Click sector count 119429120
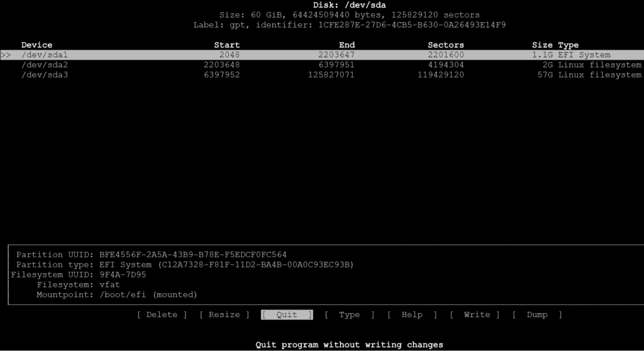The image size is (644, 351). pyautogui.click(x=441, y=75)
